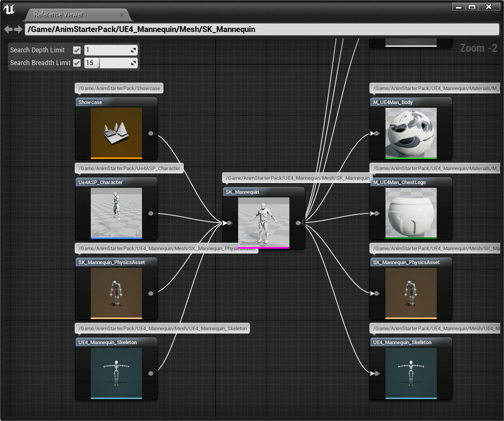The height and width of the screenshot is (421, 504).
Task: Close the Reference Viewer window
Action: pos(489,7)
